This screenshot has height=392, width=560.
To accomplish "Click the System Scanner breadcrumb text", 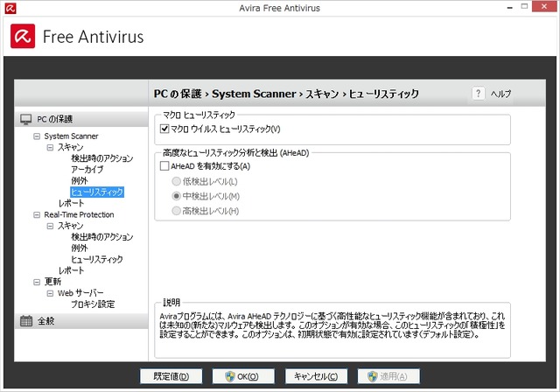I will (x=254, y=94).
